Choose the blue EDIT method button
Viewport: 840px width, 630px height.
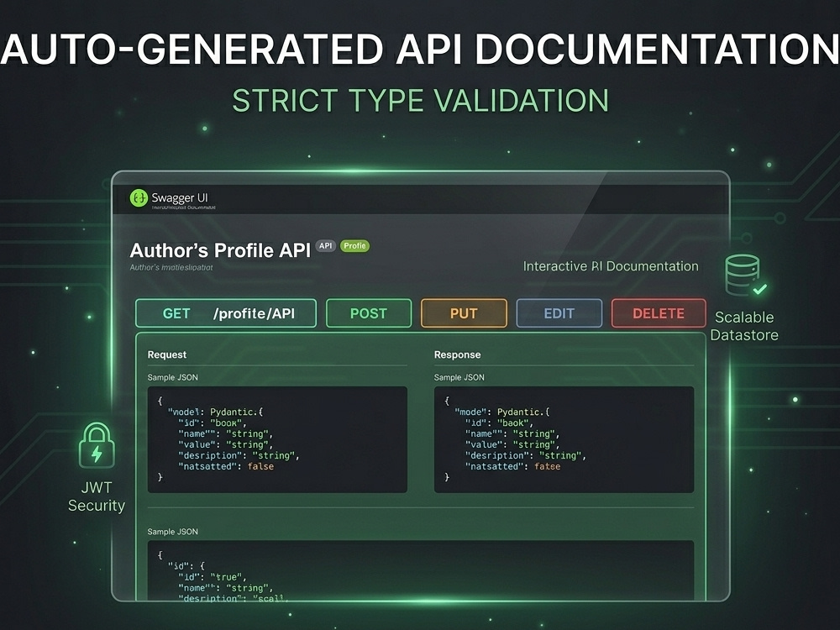[559, 313]
